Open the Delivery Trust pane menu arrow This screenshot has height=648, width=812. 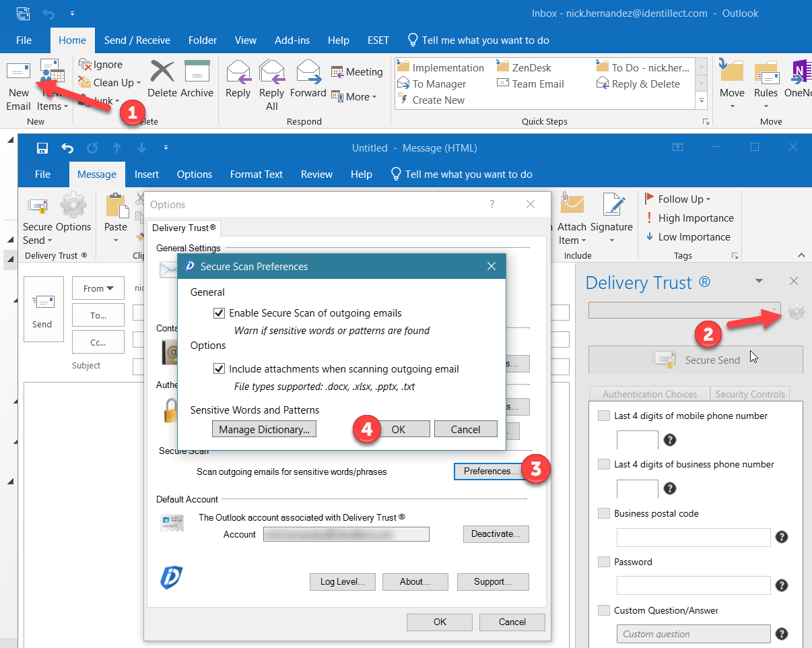(759, 281)
